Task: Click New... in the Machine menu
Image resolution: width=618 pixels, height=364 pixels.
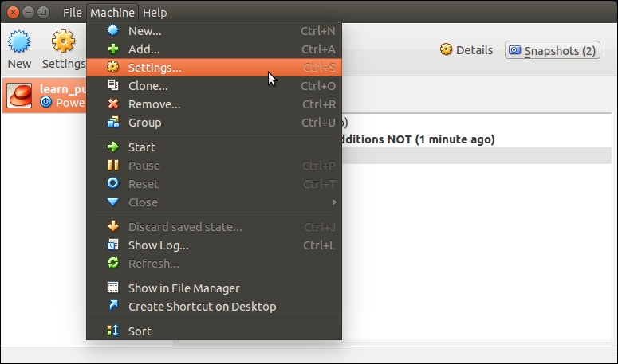Action: coord(144,31)
